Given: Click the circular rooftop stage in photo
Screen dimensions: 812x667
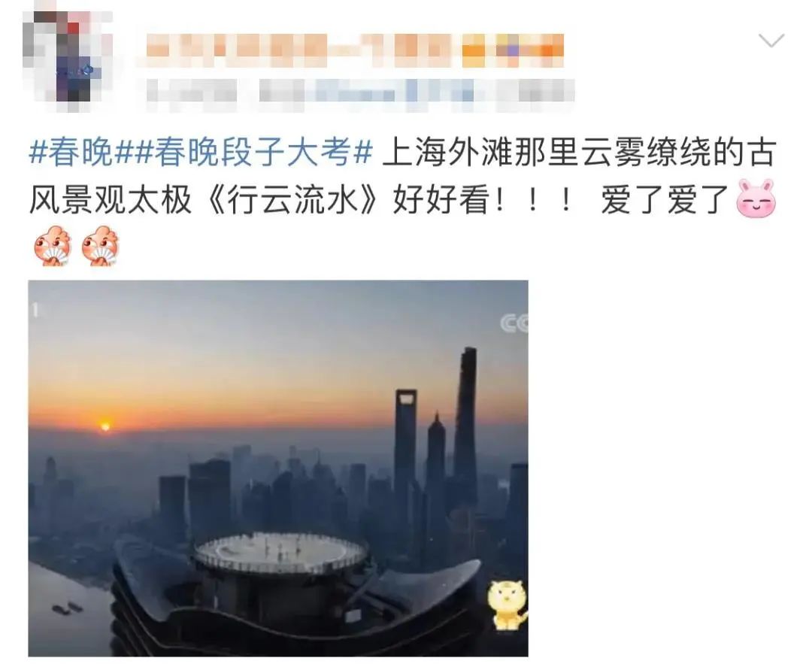Looking at the screenshot, I should click(281, 551).
